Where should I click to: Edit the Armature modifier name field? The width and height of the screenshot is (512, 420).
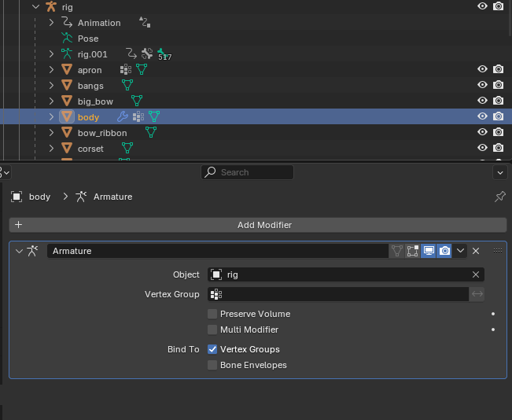click(x=218, y=251)
